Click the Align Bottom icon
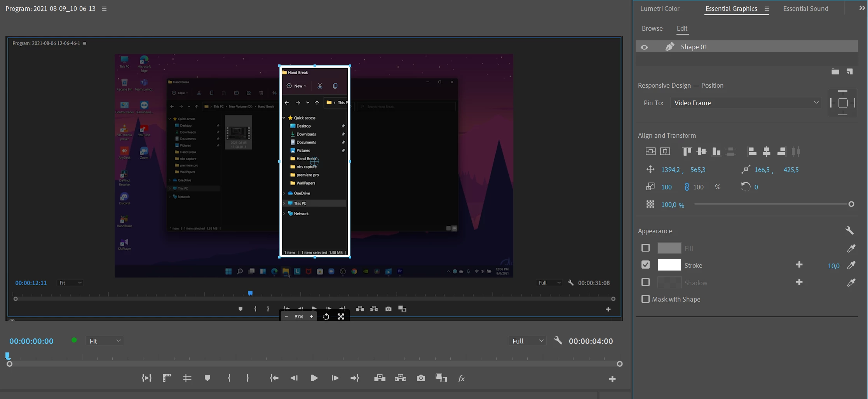Image resolution: width=868 pixels, height=399 pixels. pos(716,151)
